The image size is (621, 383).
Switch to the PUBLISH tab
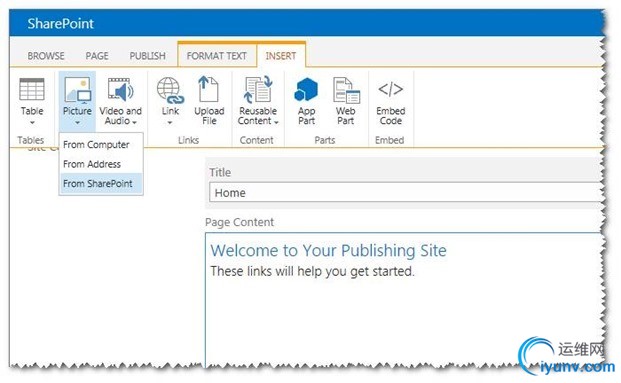tap(147, 56)
